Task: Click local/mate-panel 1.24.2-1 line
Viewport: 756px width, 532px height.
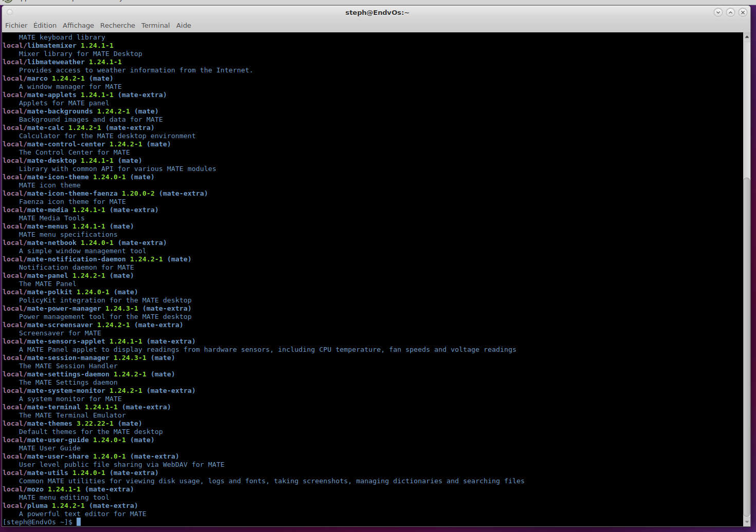Action: click(x=68, y=275)
